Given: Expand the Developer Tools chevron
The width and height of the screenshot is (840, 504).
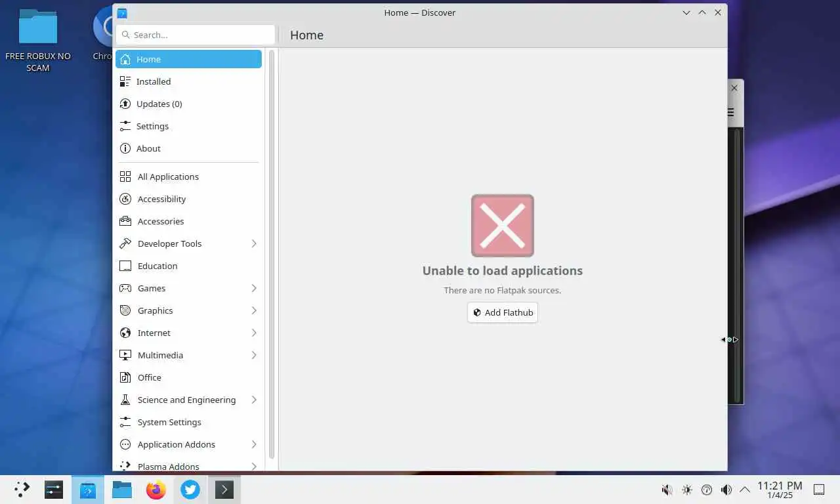Looking at the screenshot, I should point(254,243).
